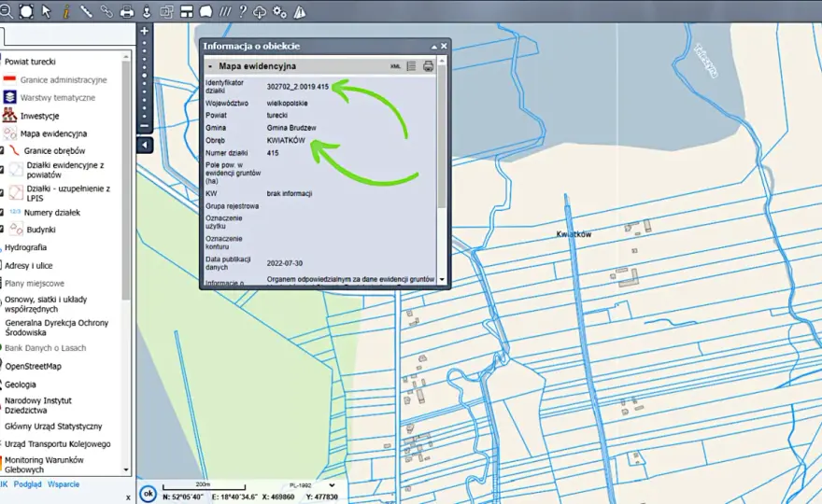Click the layer list vertical scrollbar thumb
This screenshot has height=504, width=822.
click(126, 181)
